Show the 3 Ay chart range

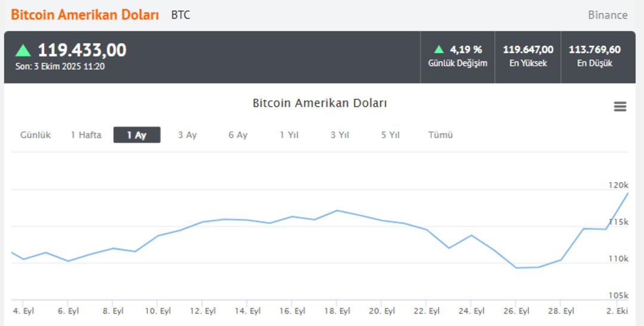point(187,135)
